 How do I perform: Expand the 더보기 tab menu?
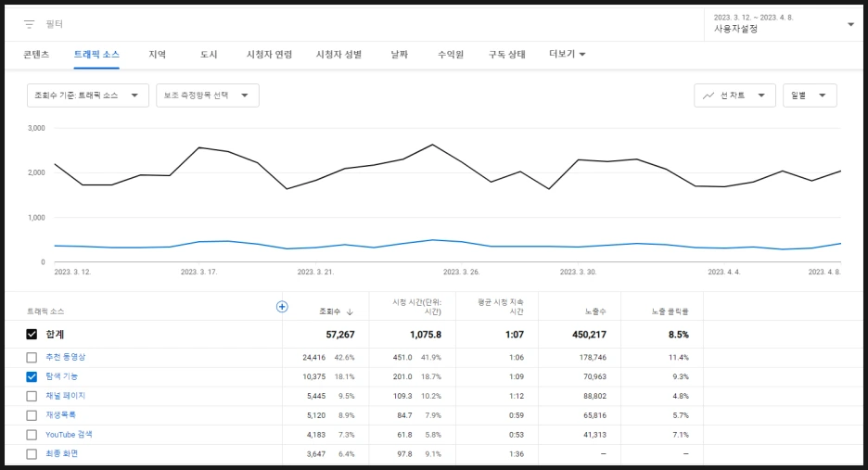point(568,55)
